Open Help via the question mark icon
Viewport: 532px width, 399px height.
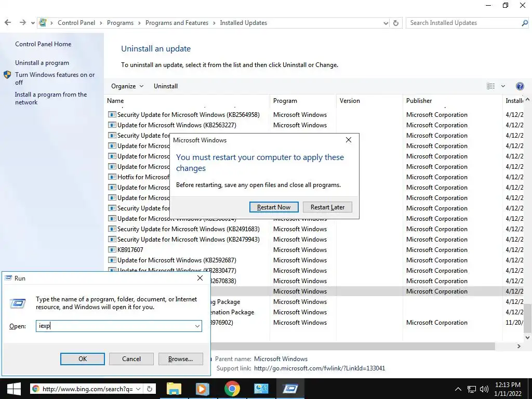coord(520,86)
